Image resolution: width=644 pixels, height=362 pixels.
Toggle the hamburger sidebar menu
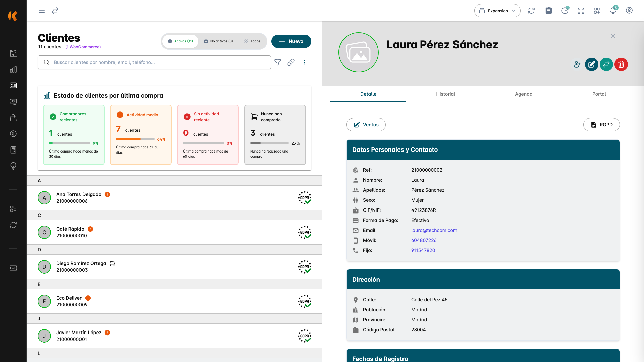42,11
